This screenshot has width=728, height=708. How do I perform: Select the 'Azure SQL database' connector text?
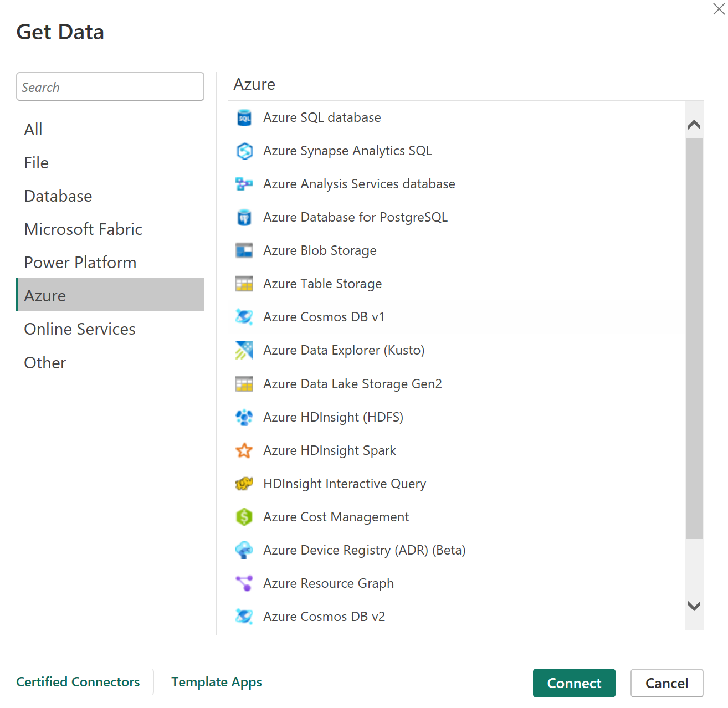(x=322, y=117)
